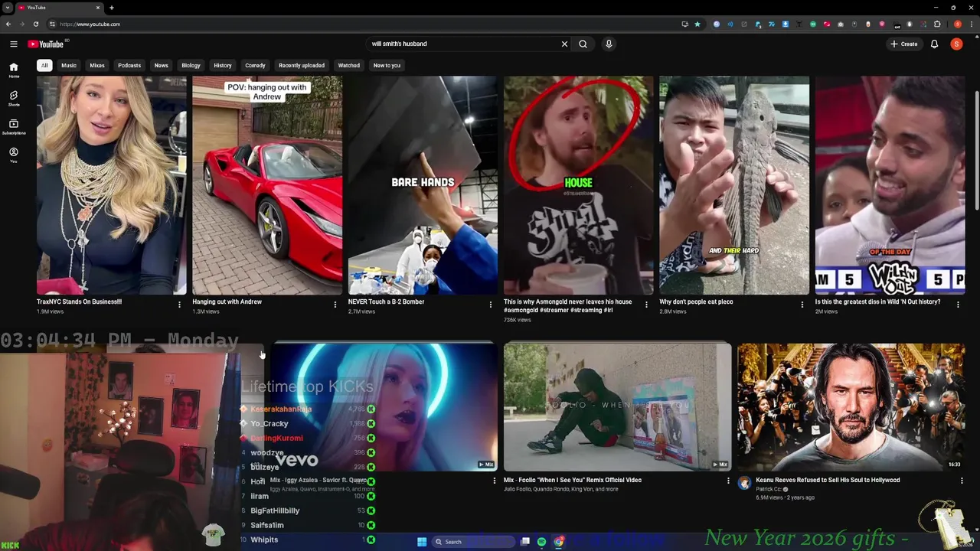
Task: Click the browser address bar URL
Action: coord(90,24)
